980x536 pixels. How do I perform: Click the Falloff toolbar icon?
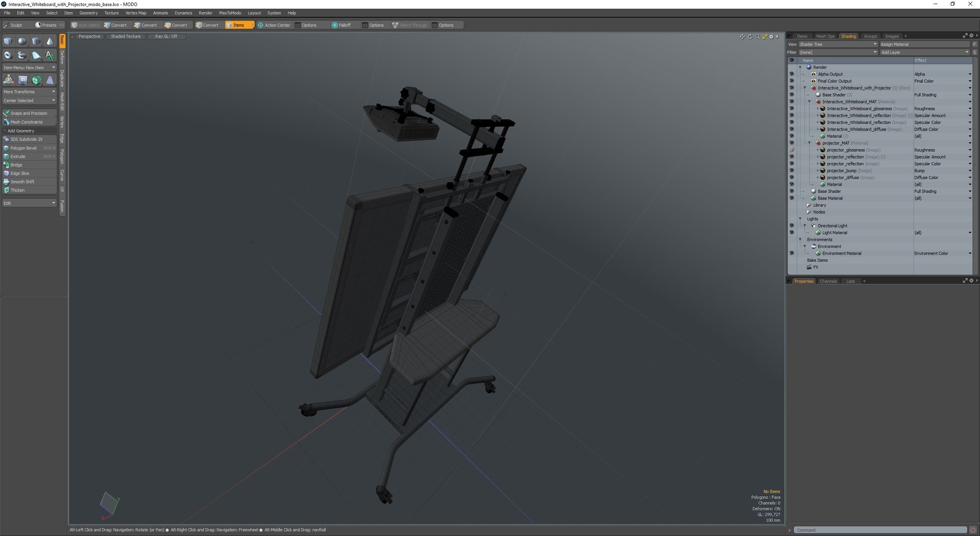[341, 25]
